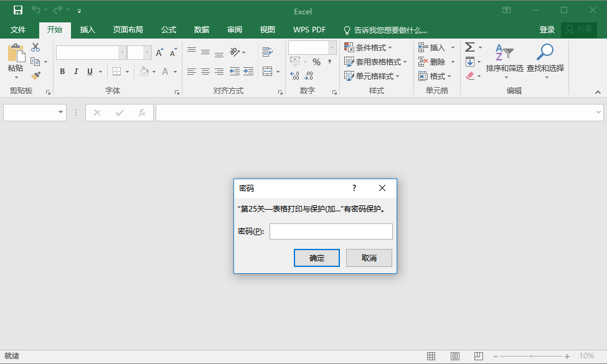Open the 格式 cells dropdown
Viewport: 607px width, 364px height.
[x=435, y=76]
